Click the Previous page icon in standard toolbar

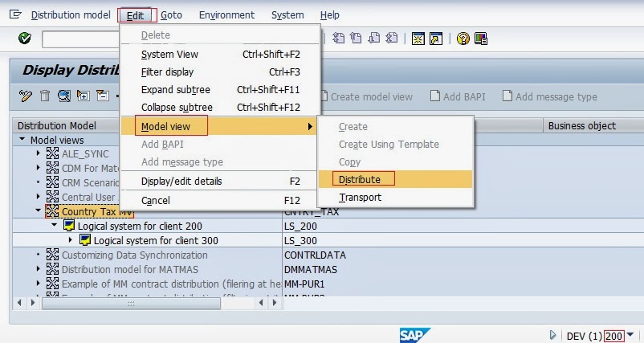coord(356,39)
